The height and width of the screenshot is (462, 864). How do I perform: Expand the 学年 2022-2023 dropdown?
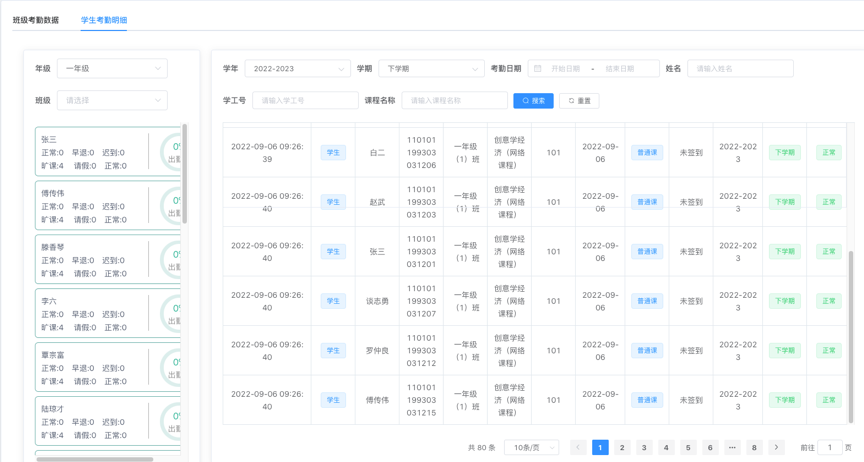pyautogui.click(x=297, y=69)
